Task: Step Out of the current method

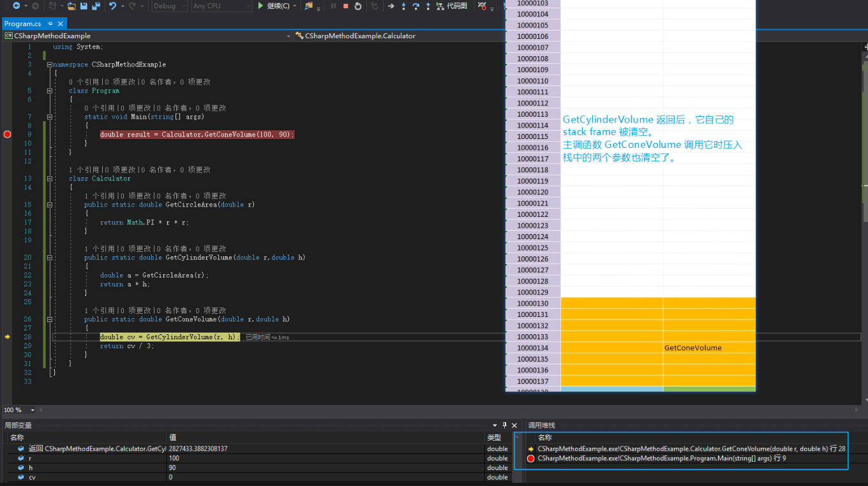Action: (428, 6)
